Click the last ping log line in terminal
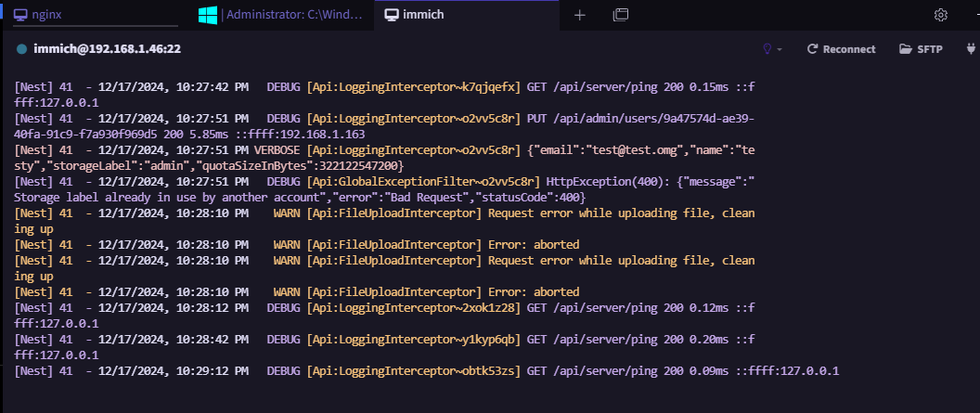980x413 pixels. pyautogui.click(x=427, y=371)
